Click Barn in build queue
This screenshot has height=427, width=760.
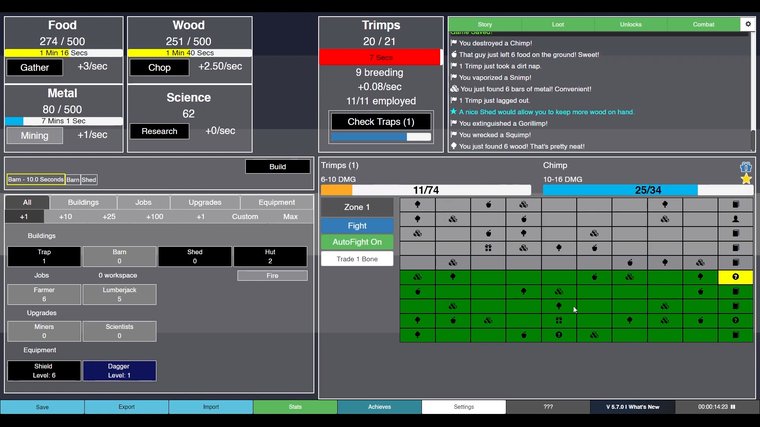pyautogui.click(x=73, y=180)
